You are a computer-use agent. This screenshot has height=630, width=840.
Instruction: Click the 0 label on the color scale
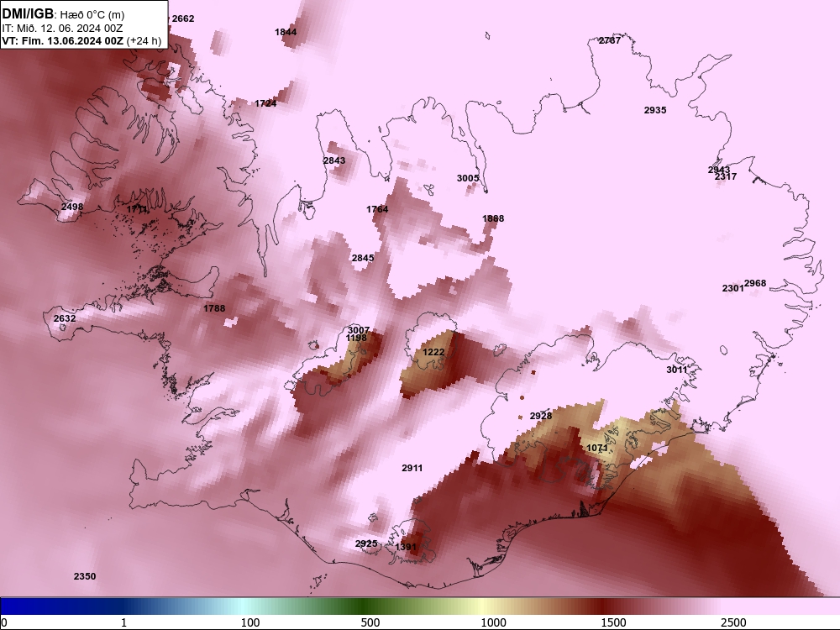tap(4, 622)
